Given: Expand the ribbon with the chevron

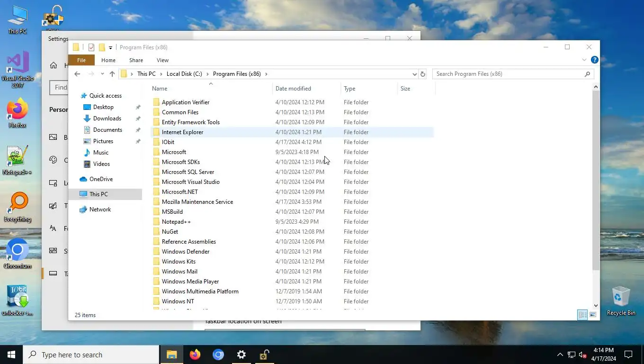Looking at the screenshot, I should (x=584, y=60).
